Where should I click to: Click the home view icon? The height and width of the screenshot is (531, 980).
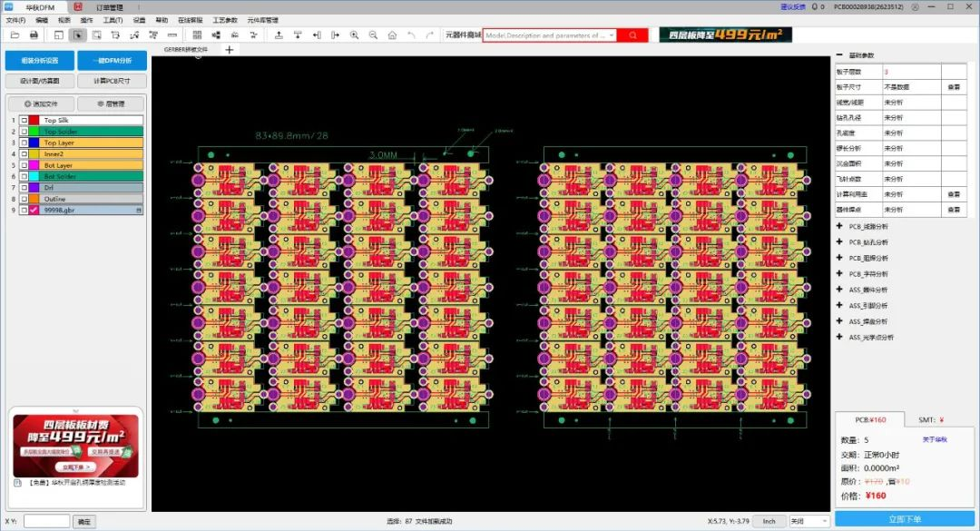(392, 35)
